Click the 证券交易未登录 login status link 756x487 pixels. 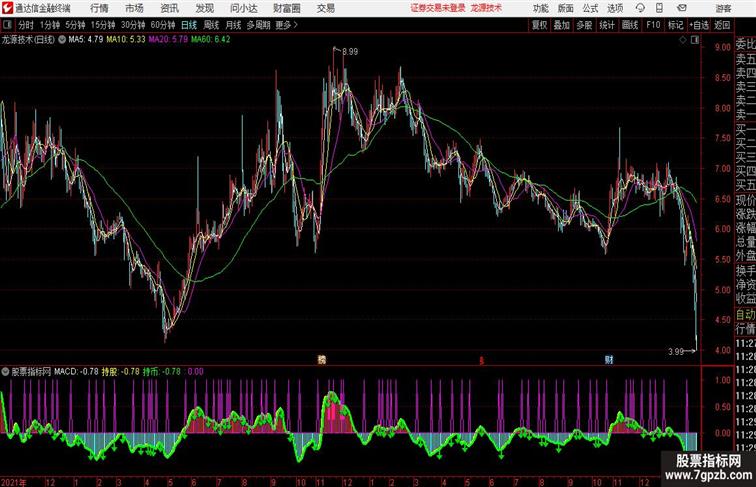click(x=438, y=8)
